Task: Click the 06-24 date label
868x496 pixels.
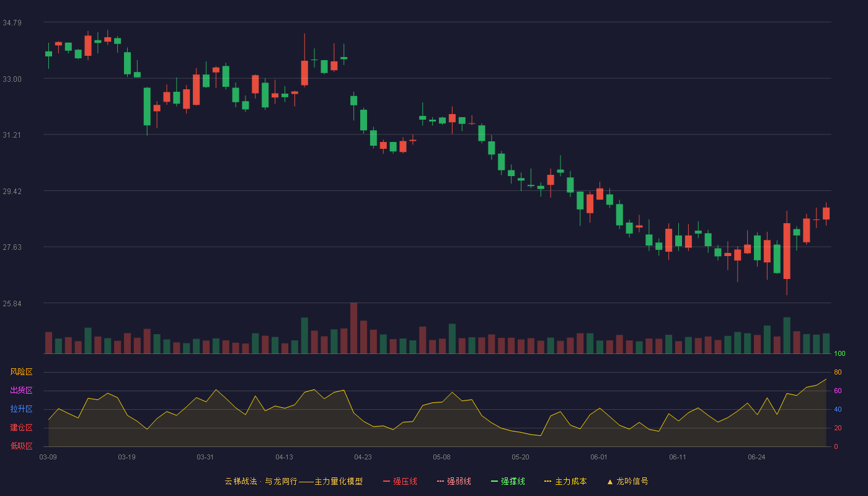Action: [x=756, y=457]
